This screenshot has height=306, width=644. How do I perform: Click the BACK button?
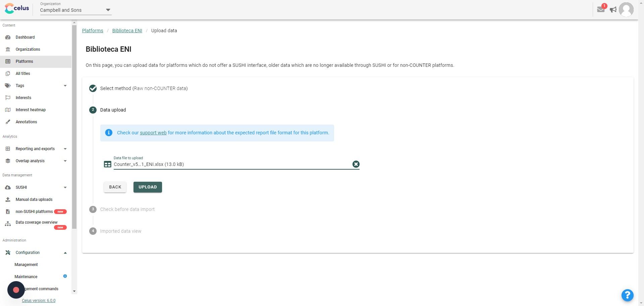[x=115, y=187]
